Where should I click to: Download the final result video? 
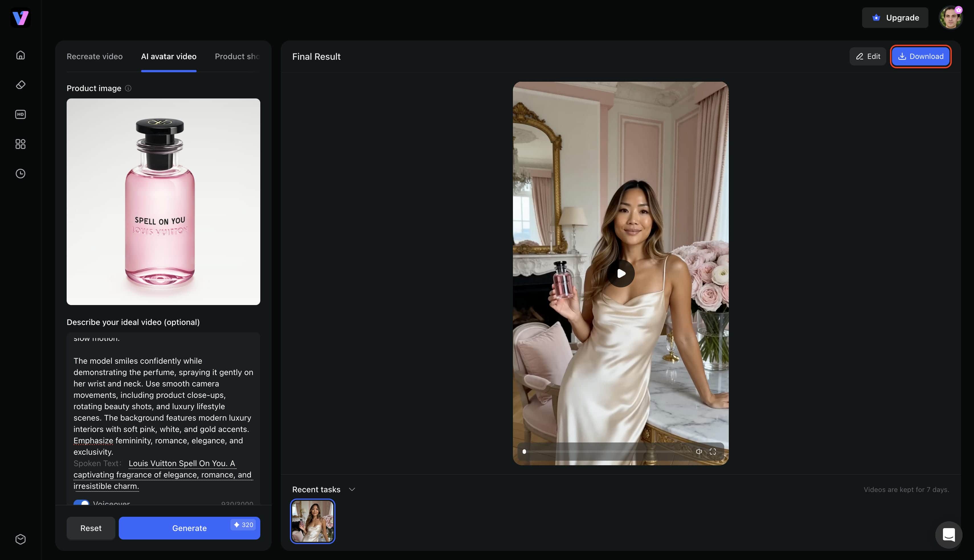[x=920, y=57]
